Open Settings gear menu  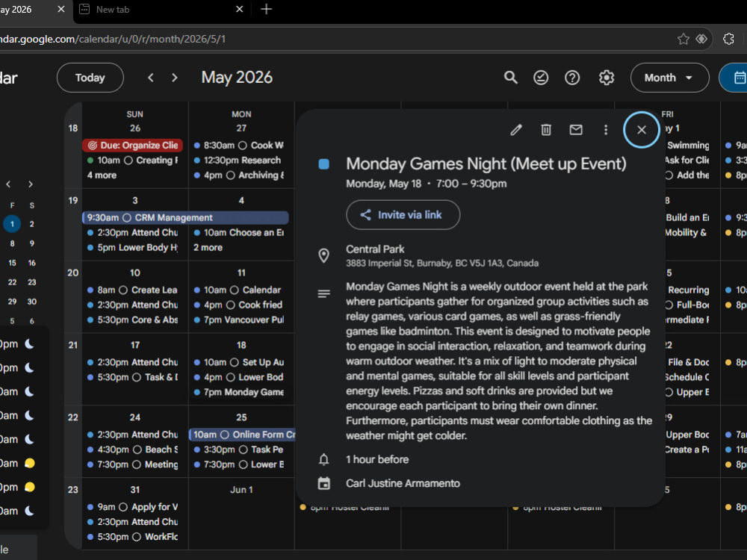pos(607,78)
